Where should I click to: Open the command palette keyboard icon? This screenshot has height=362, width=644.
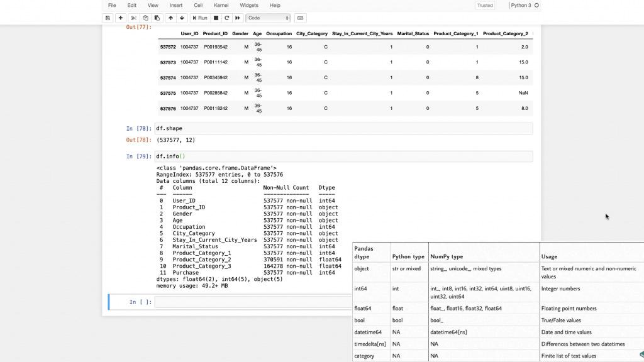[300, 18]
